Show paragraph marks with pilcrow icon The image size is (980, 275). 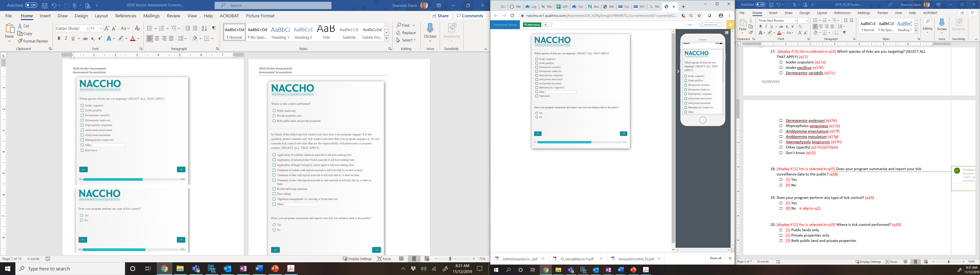[214, 29]
